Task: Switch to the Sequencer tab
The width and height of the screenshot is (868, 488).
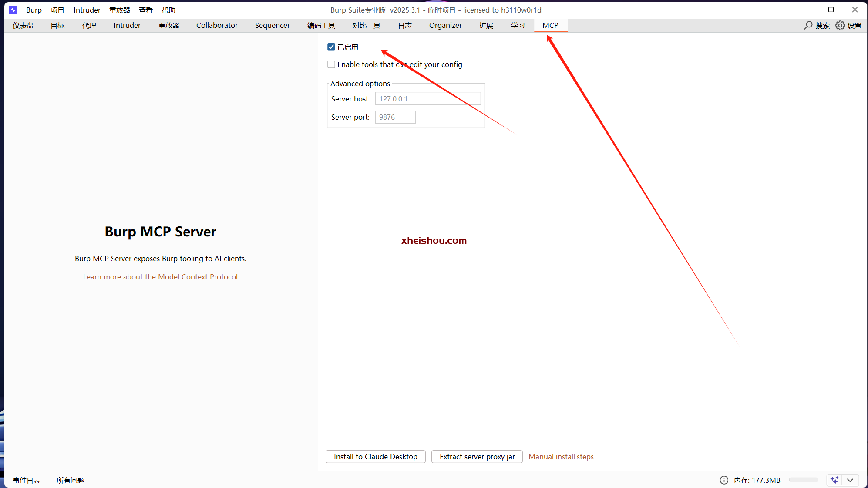Action: pos(273,25)
